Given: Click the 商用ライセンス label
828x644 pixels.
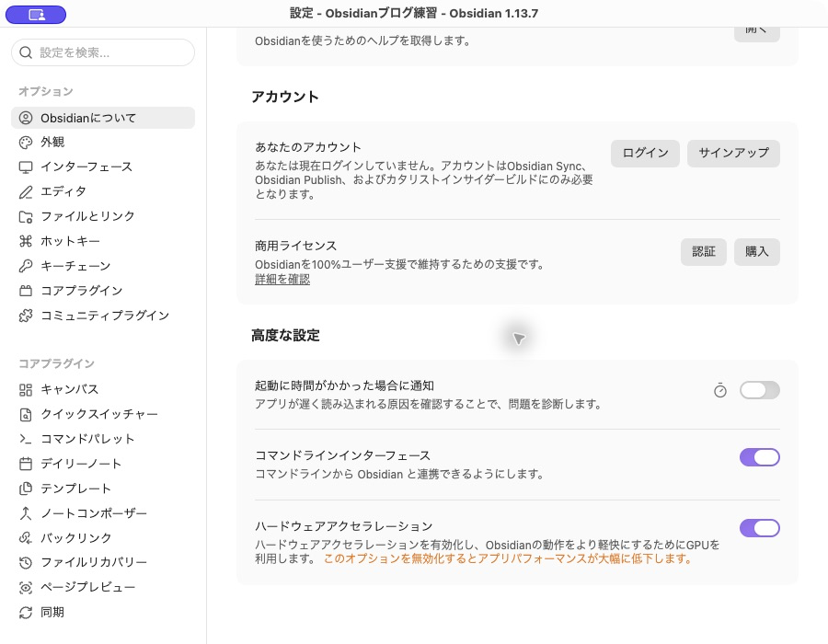Looking at the screenshot, I should [x=295, y=246].
